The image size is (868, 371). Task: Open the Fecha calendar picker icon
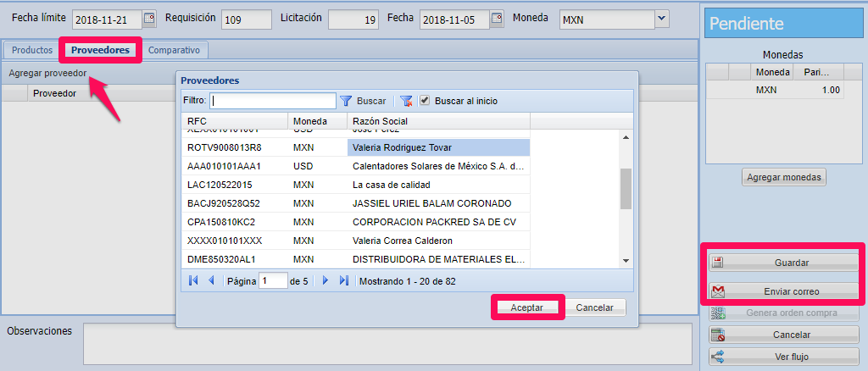496,19
